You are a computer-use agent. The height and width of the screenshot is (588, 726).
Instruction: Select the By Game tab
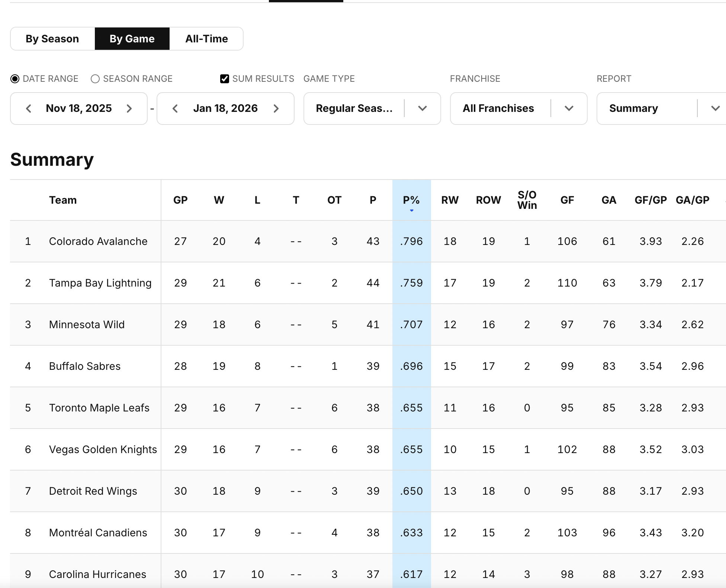coord(132,39)
